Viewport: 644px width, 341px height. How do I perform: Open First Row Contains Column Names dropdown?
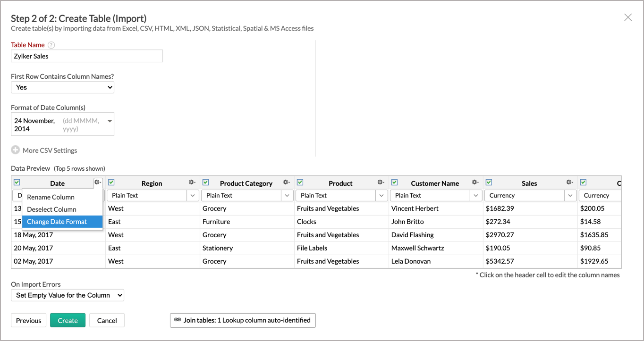pos(62,87)
